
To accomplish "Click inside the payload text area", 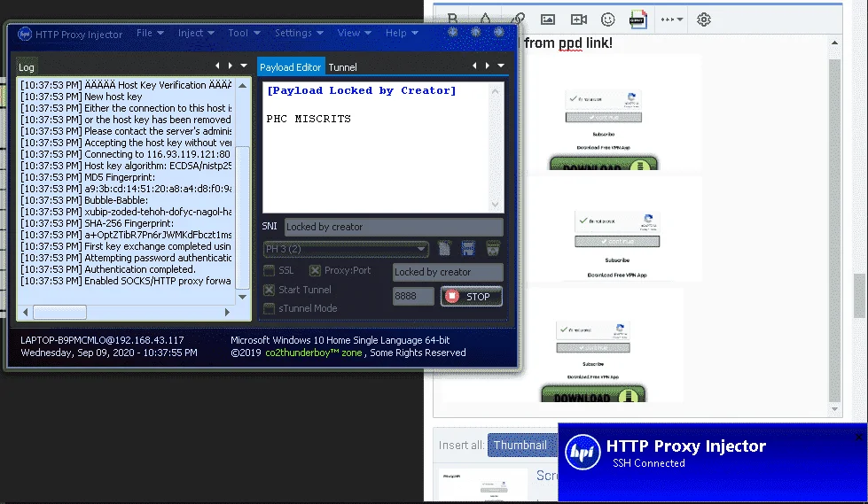I will pos(377,148).
